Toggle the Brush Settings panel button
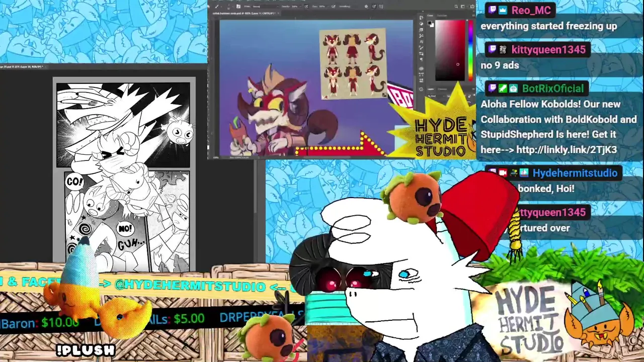 click(x=238, y=7)
